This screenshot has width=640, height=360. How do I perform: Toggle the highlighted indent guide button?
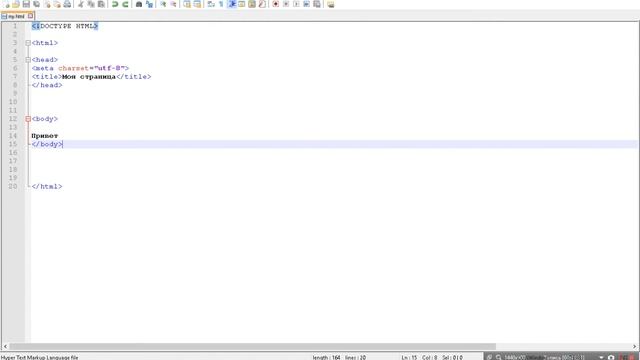(231, 4)
